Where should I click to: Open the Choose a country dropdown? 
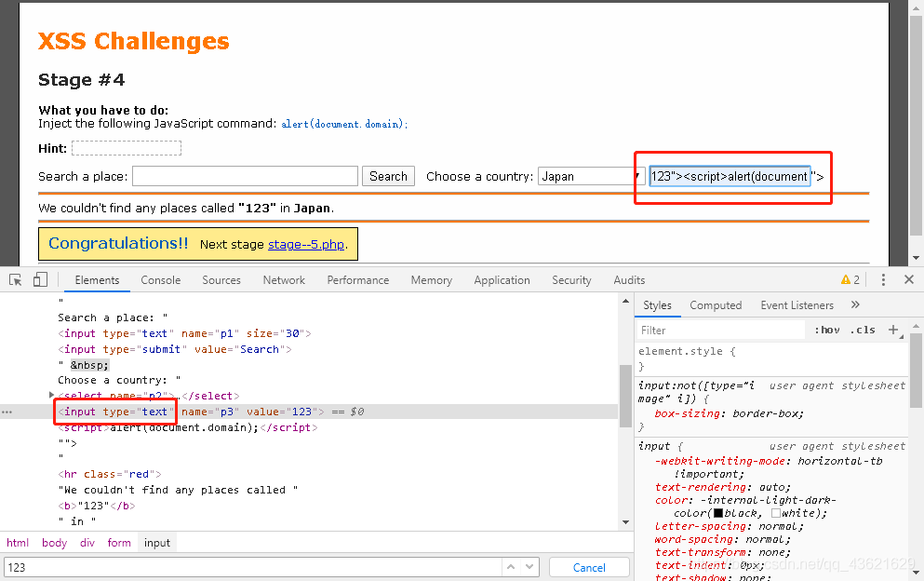tap(591, 176)
